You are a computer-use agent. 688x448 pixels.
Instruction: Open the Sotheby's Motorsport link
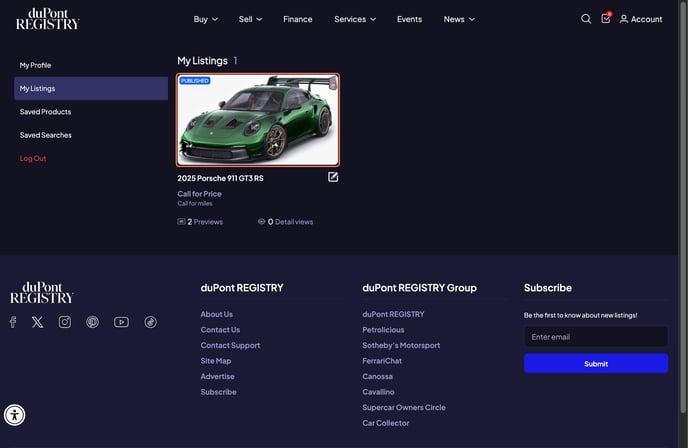coord(401,345)
